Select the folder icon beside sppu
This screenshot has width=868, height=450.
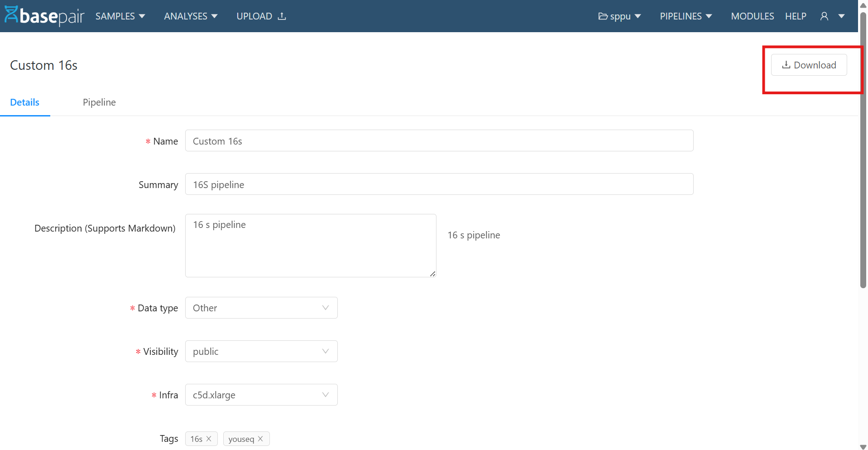click(603, 16)
